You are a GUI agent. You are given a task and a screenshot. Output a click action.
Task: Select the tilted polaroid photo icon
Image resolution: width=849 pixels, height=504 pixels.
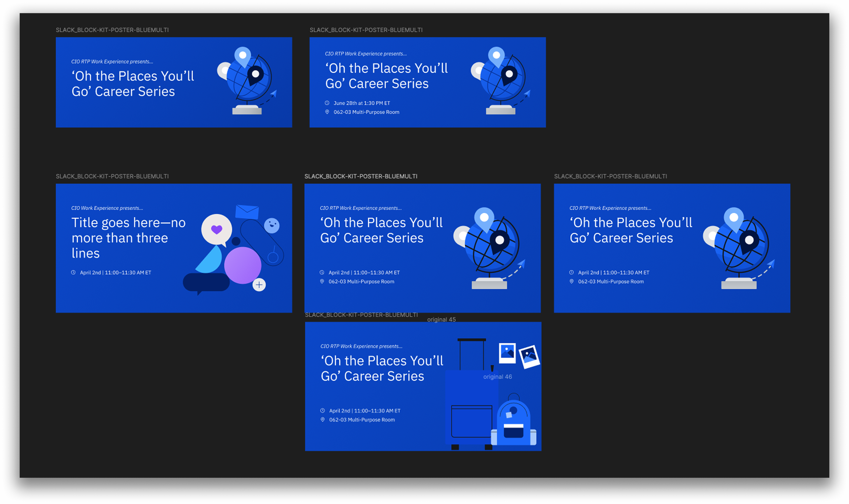[529, 356]
